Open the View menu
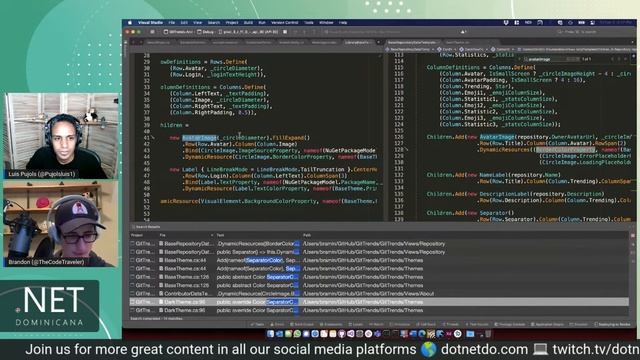This screenshot has width=640, height=360. click(x=198, y=23)
